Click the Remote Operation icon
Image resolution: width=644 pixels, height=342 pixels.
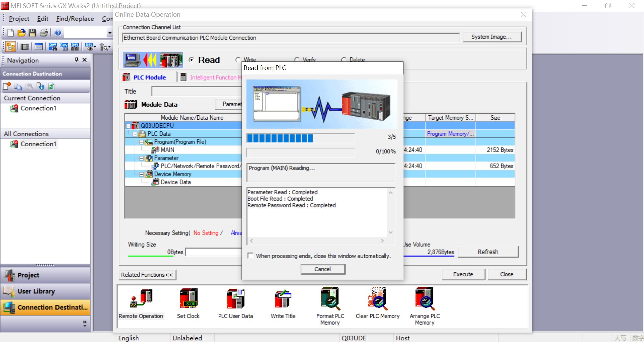141,298
